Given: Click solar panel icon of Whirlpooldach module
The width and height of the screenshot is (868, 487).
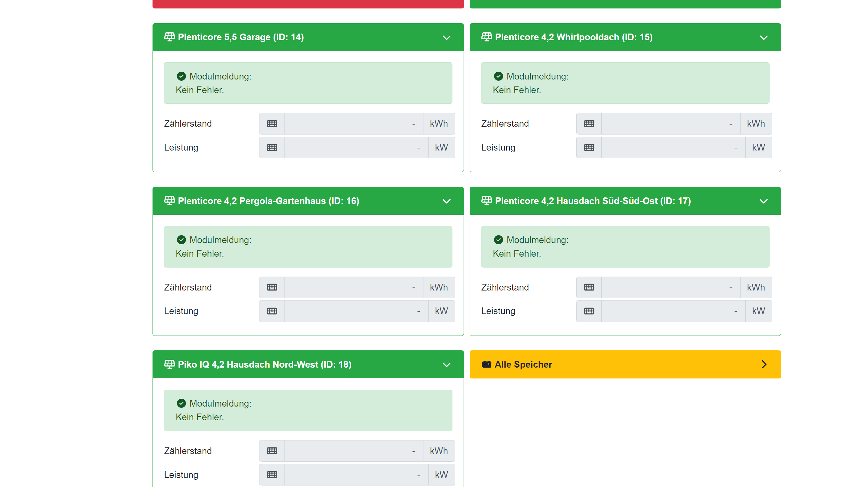Looking at the screenshot, I should tap(486, 37).
